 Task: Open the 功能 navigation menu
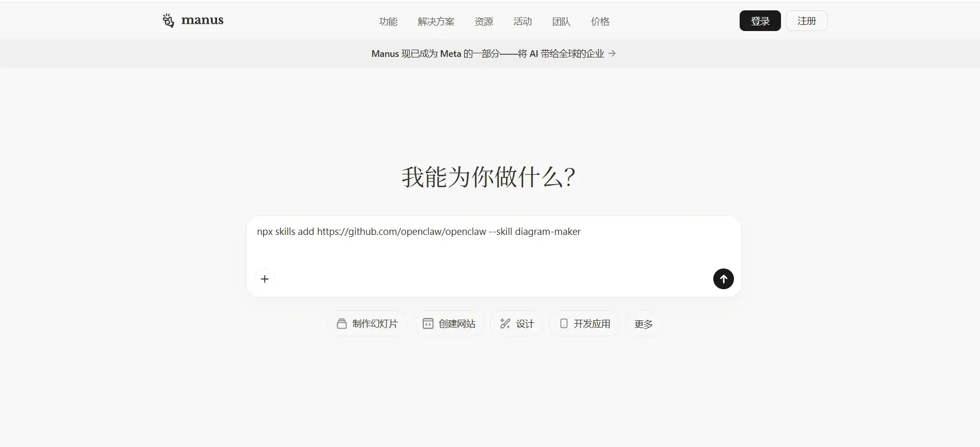pos(388,21)
